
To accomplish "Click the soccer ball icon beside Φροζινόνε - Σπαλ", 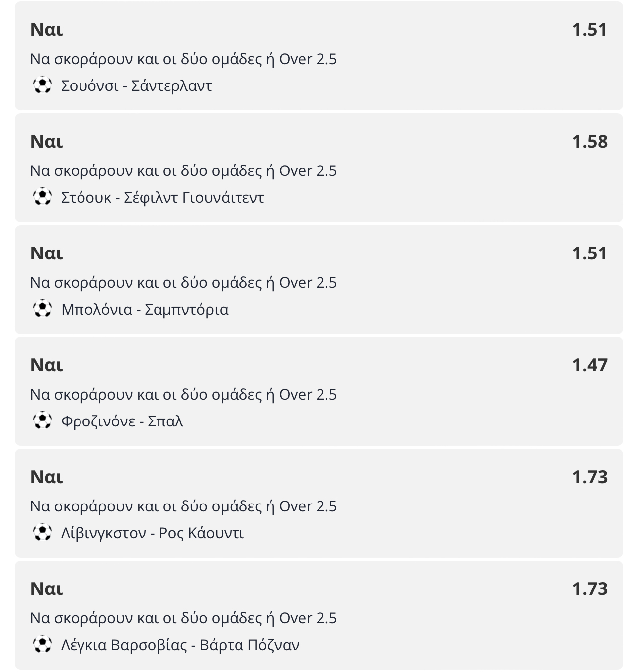I will (x=42, y=421).
